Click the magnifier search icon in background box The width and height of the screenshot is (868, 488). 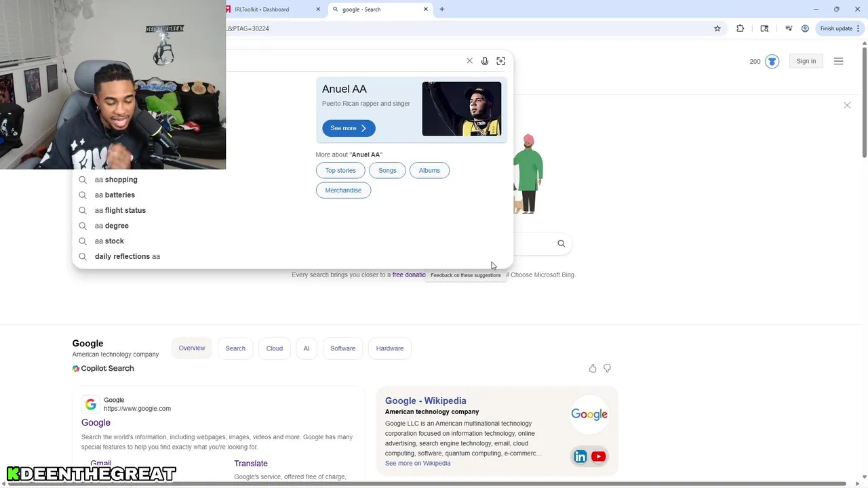point(561,243)
